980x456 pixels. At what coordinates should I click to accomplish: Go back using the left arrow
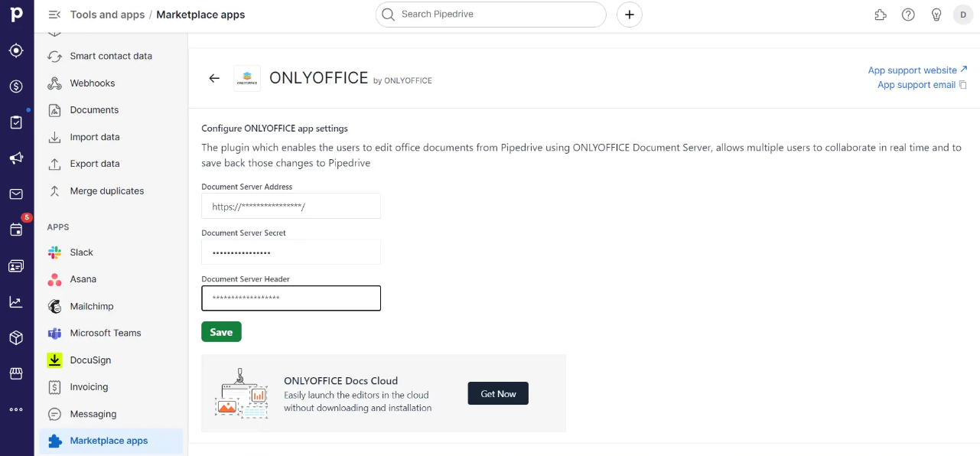[214, 78]
